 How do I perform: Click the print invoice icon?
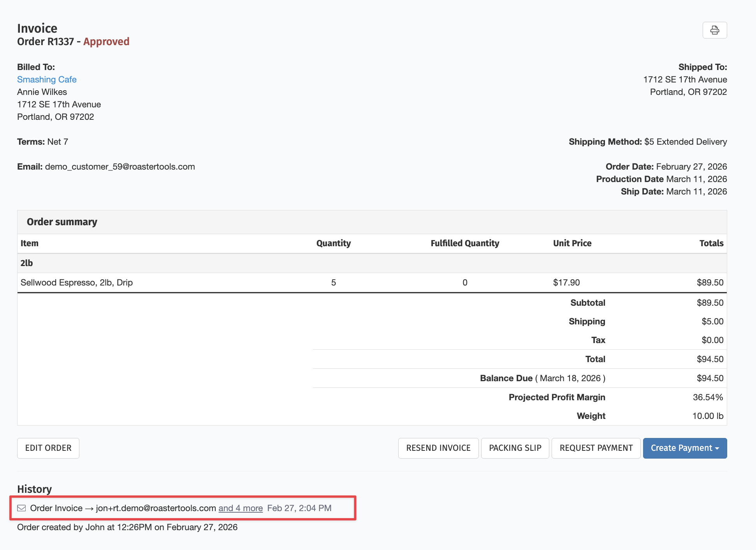(x=714, y=30)
